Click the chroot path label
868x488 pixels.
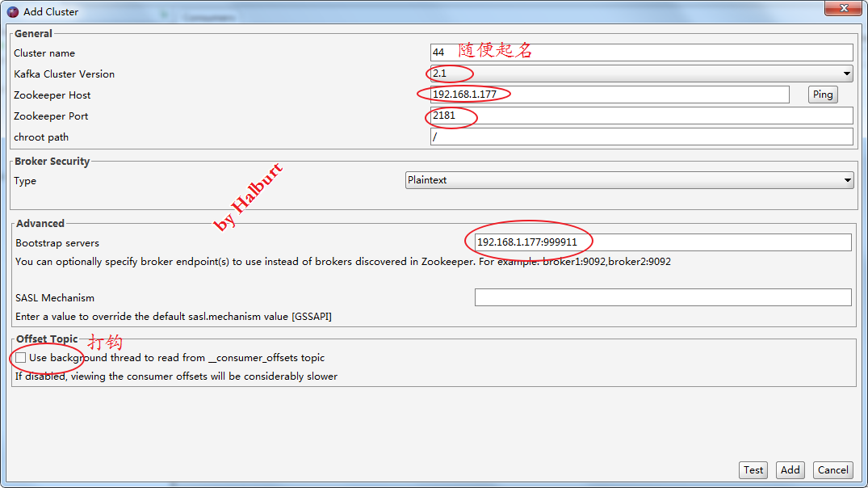coord(41,137)
